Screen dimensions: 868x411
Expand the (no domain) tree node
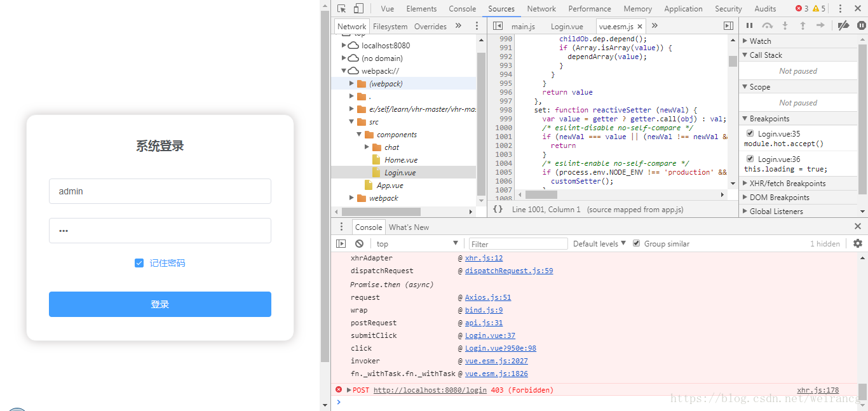pos(344,58)
